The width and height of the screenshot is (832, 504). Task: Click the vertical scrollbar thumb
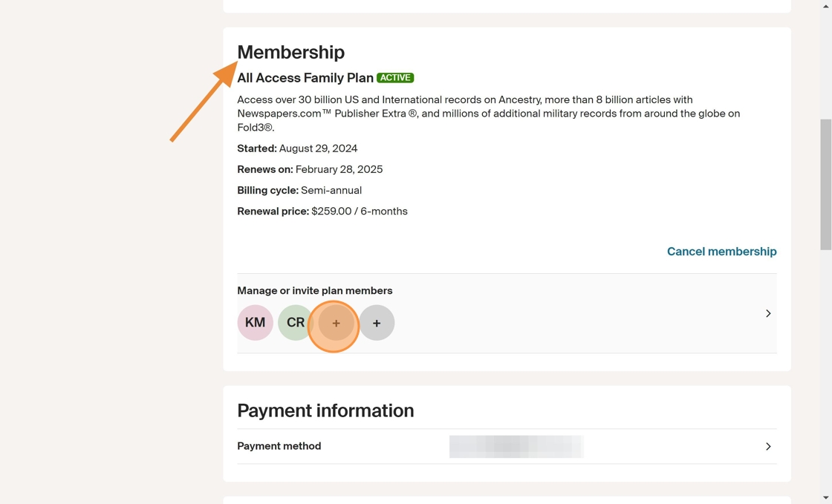[825, 184]
